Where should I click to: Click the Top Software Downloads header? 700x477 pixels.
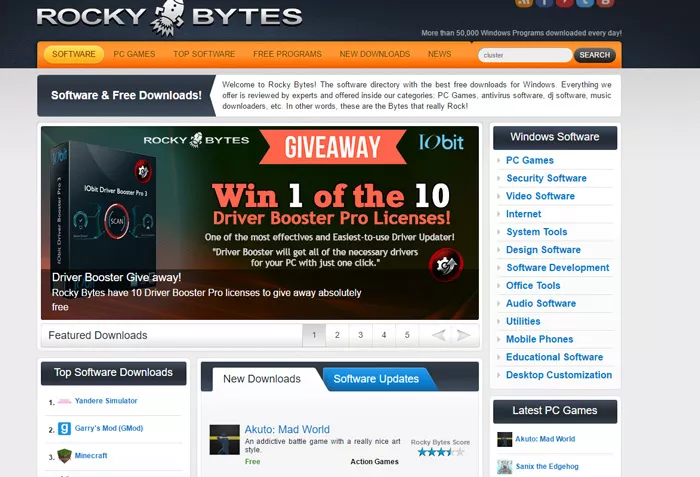pyautogui.click(x=113, y=373)
